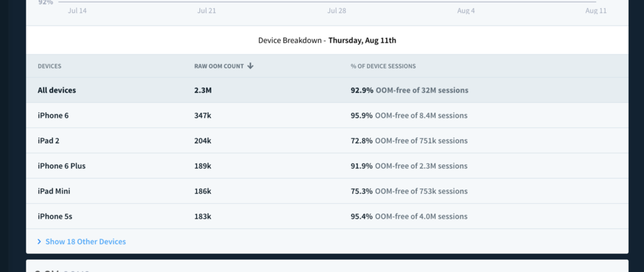Image resolution: width=644 pixels, height=272 pixels.
Task: Select the iPhone 5s device row
Action: (55, 216)
